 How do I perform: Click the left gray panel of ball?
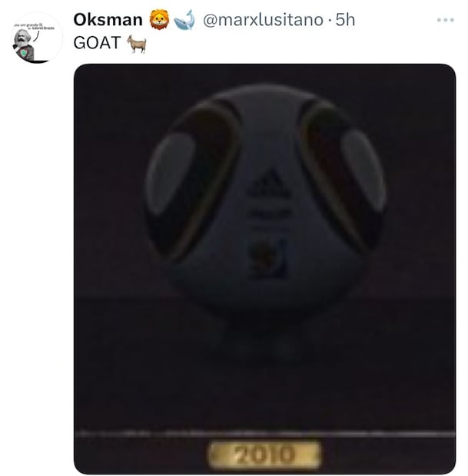[171, 173]
